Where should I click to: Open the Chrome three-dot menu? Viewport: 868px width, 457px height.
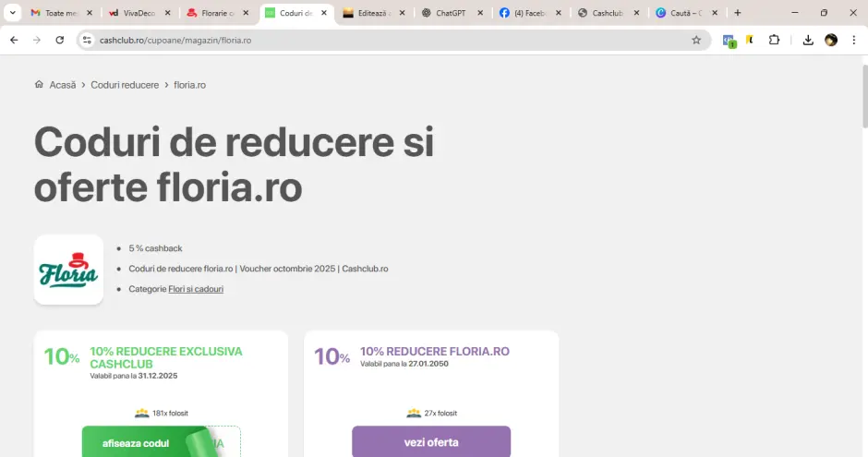click(x=853, y=40)
